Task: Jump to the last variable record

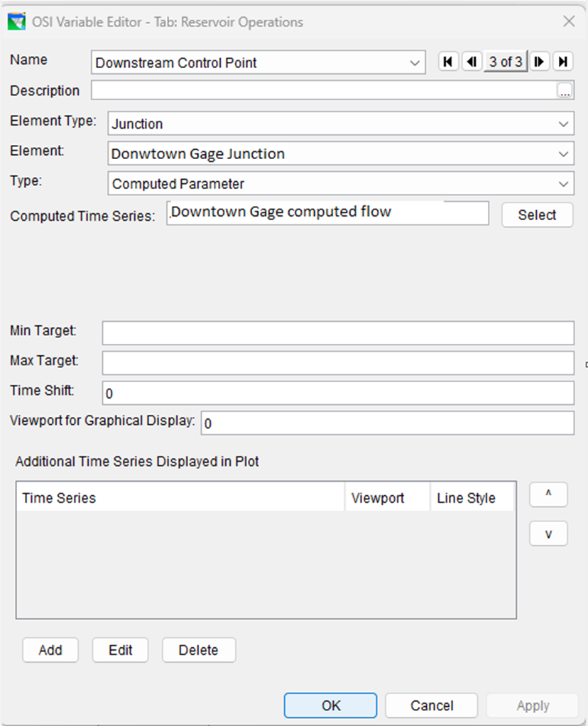Action: (x=562, y=62)
